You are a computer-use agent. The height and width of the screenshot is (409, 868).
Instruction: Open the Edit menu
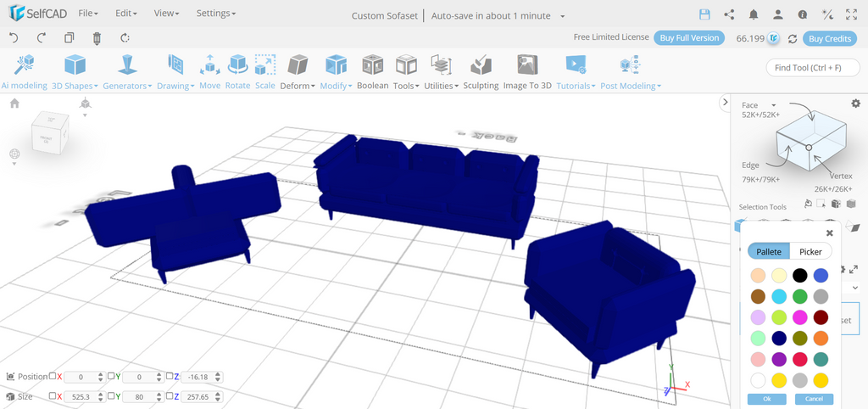point(126,14)
